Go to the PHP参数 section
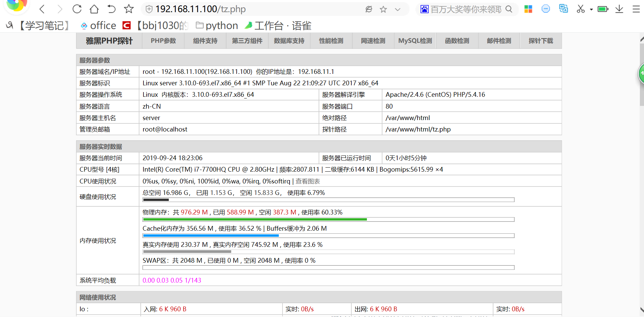 (x=163, y=41)
